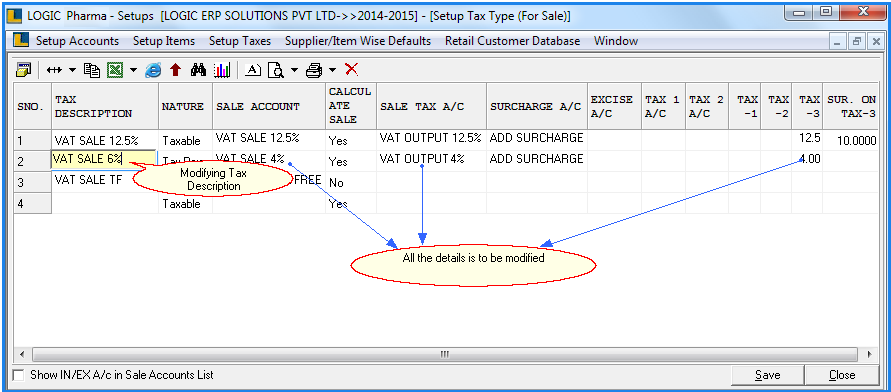The height and width of the screenshot is (392, 891).
Task: Open dropdown arrow beside column width icon
Action: click(x=72, y=70)
